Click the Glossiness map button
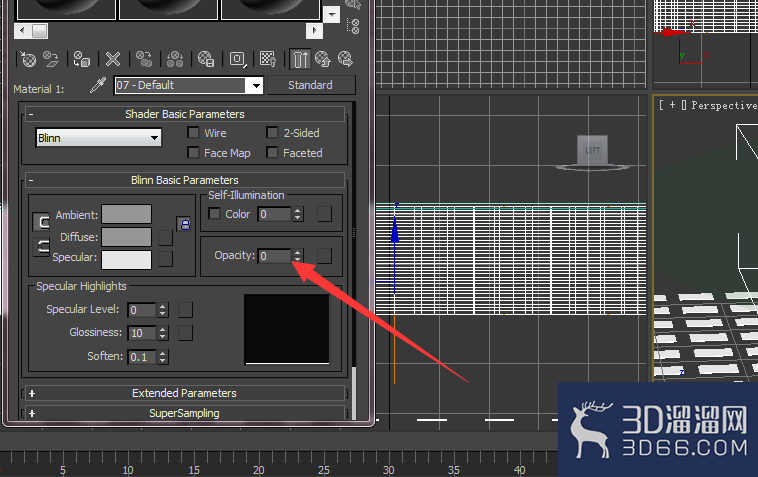758x477 pixels. (186, 332)
